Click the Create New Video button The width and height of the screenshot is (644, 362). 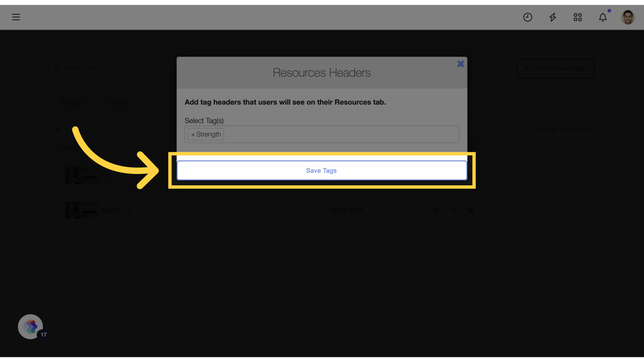point(555,69)
